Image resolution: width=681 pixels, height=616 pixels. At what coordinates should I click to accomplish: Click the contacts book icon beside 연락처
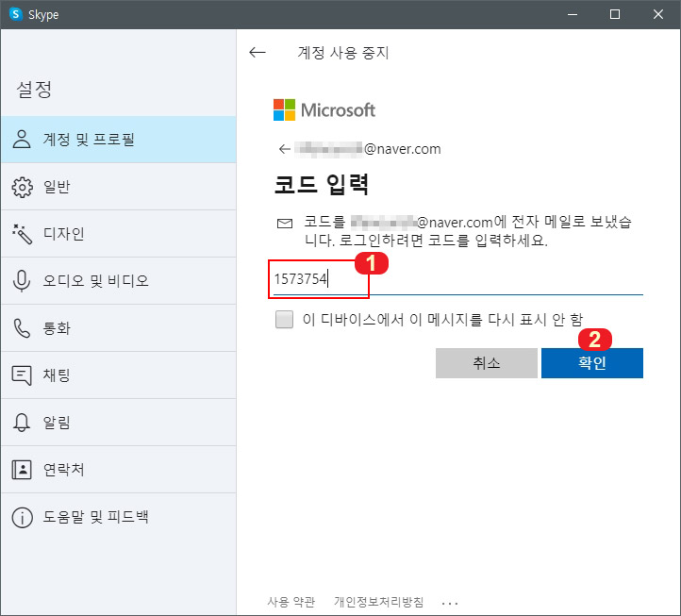pos(22,470)
